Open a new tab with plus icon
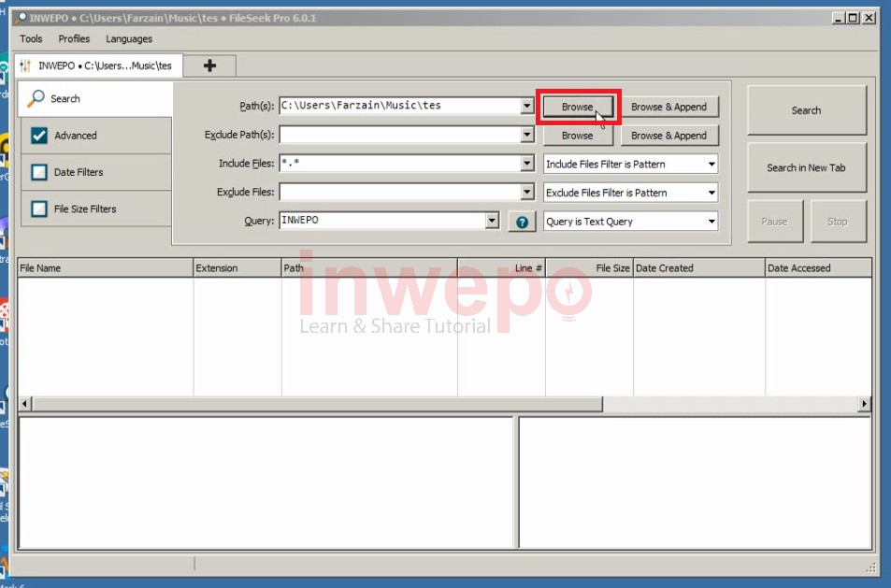Image resolution: width=891 pixels, height=588 pixels. 209,65
